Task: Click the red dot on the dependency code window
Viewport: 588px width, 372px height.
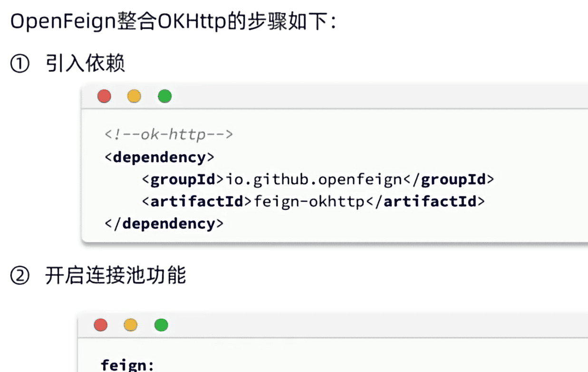Action: point(104,97)
